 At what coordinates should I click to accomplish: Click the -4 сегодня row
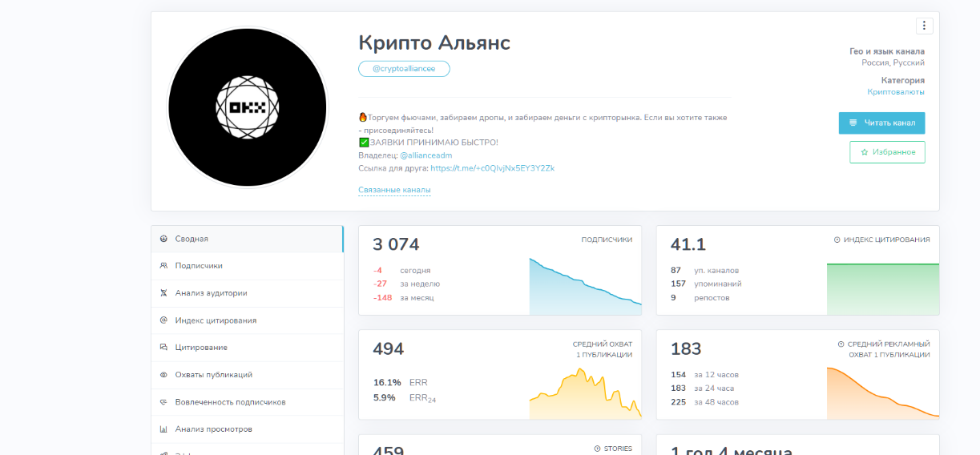[x=401, y=270]
